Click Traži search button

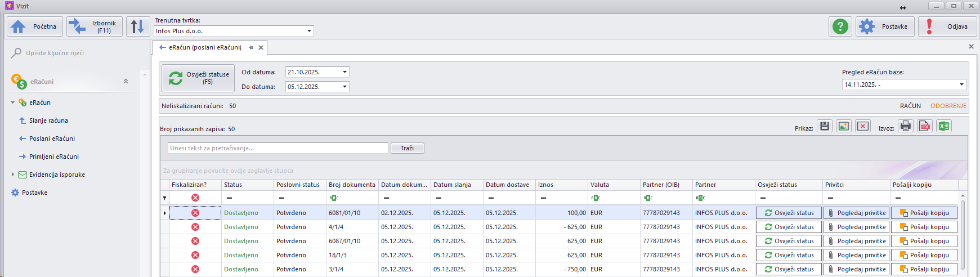coord(407,148)
